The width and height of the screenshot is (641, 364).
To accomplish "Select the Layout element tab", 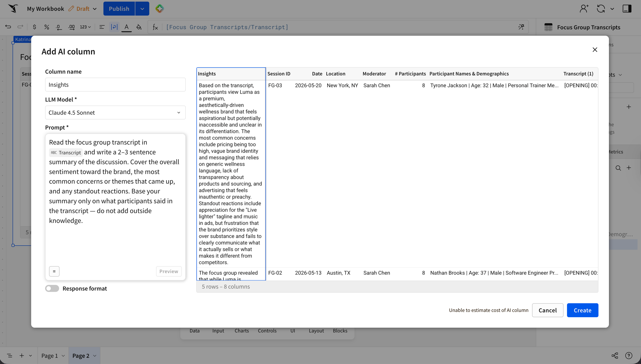I will [x=316, y=331].
